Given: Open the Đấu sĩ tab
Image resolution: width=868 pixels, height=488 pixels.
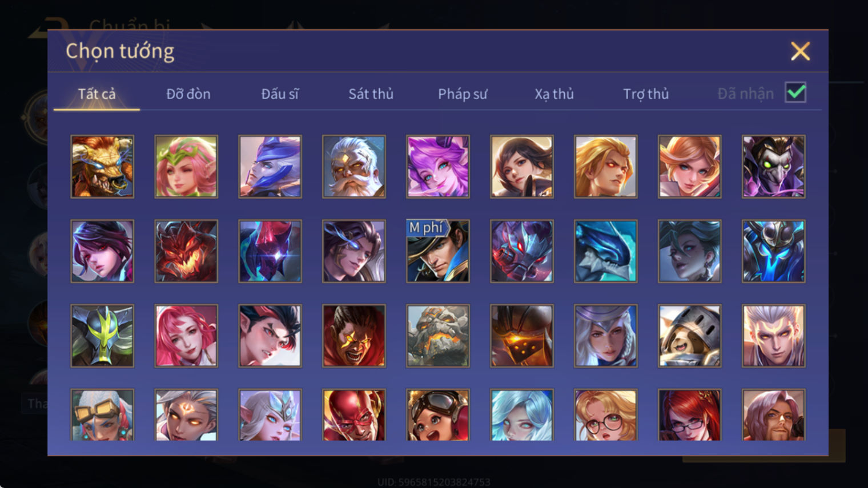Looking at the screenshot, I should coord(280,94).
